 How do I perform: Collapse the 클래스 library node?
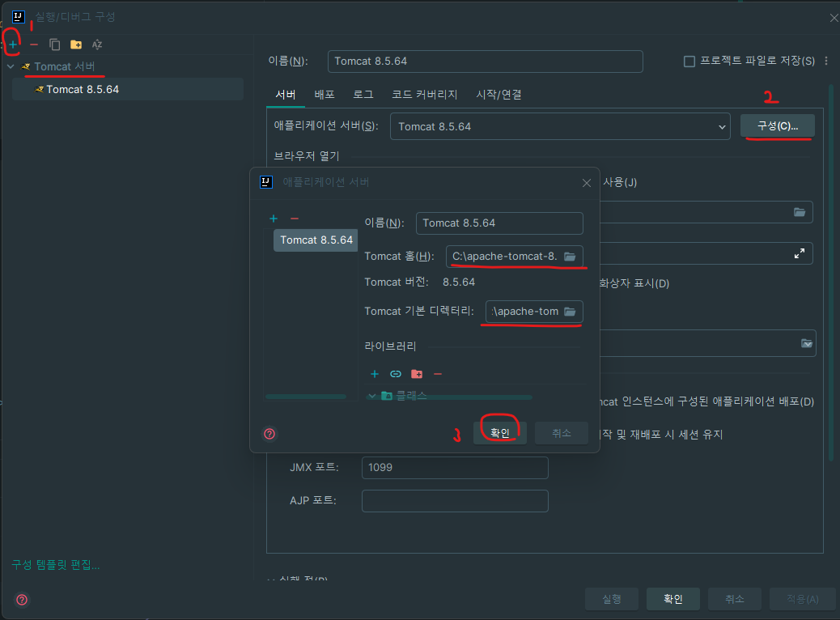click(371, 396)
